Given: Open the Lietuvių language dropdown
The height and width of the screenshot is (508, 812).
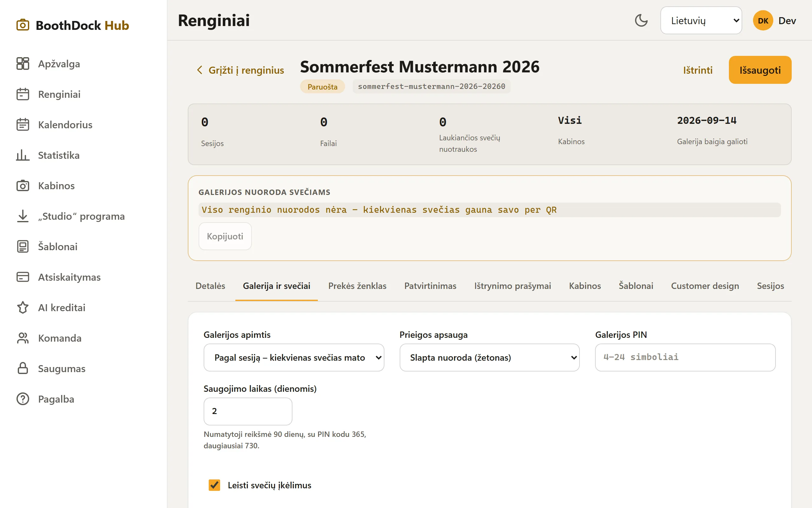Looking at the screenshot, I should pyautogui.click(x=701, y=21).
